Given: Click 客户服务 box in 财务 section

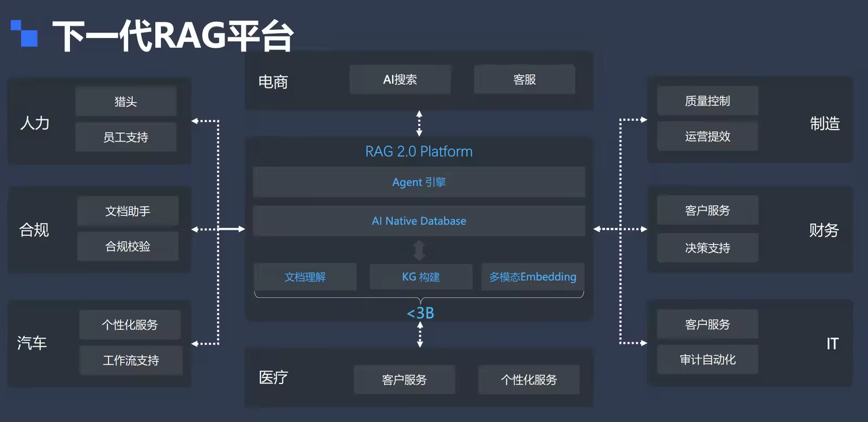Looking at the screenshot, I should coord(707,210).
